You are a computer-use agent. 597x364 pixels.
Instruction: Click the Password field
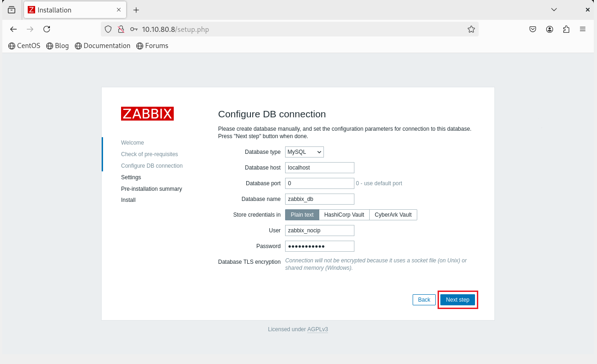pyautogui.click(x=320, y=246)
